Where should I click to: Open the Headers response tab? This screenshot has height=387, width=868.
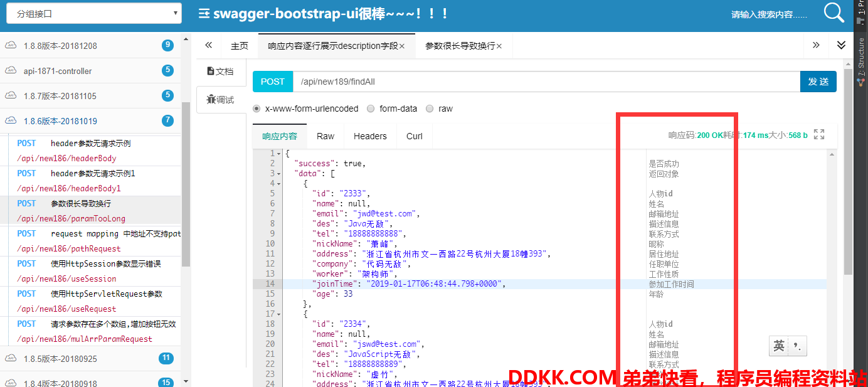point(370,136)
